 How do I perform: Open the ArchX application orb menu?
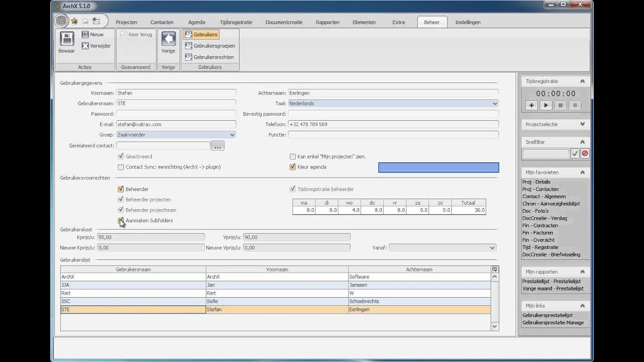(61, 21)
